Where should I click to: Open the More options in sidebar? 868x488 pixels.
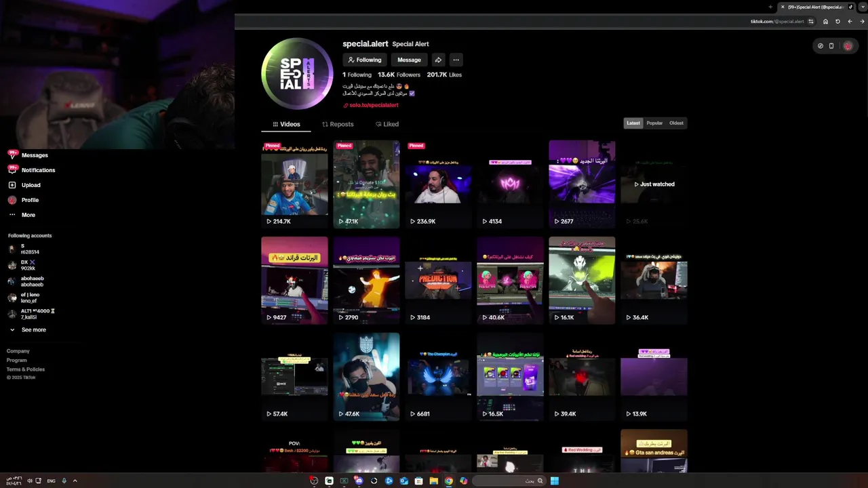point(22,215)
